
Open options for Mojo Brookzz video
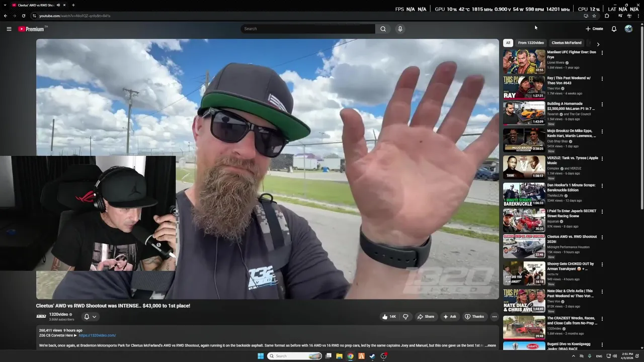[x=602, y=132]
